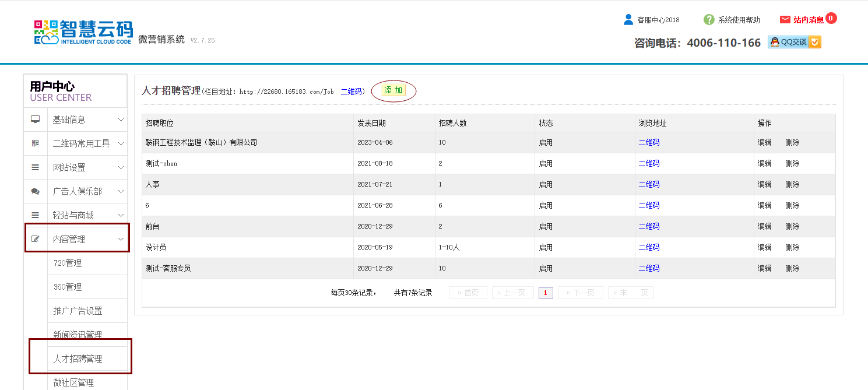Click the customer service user avatar icon

click(628, 20)
